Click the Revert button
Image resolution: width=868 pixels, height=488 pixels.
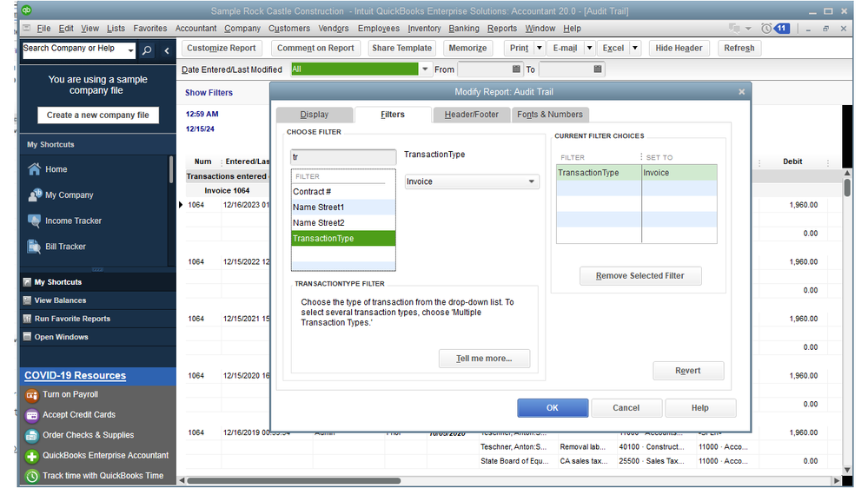(688, 371)
